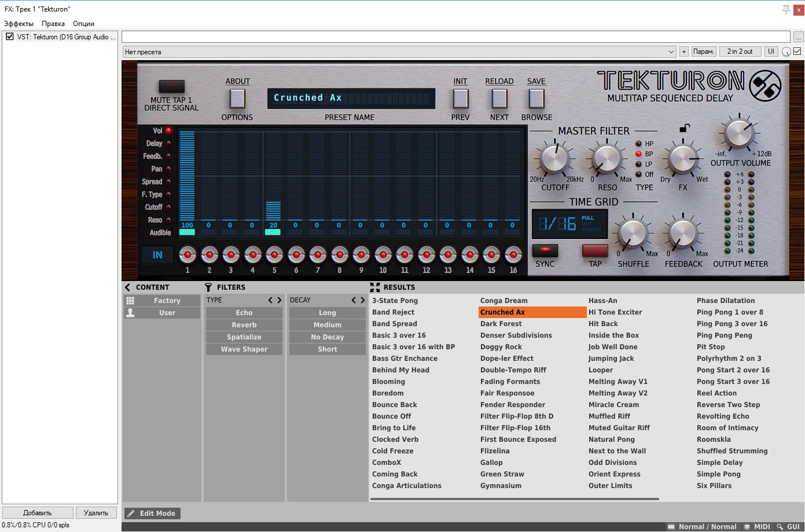Open the preset BROWSE button
The width and height of the screenshot is (805, 532).
click(536, 98)
